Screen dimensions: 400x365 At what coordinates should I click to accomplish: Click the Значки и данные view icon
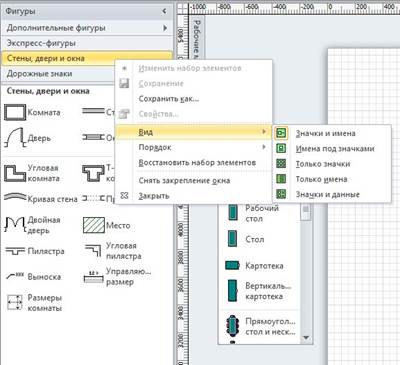tap(281, 194)
